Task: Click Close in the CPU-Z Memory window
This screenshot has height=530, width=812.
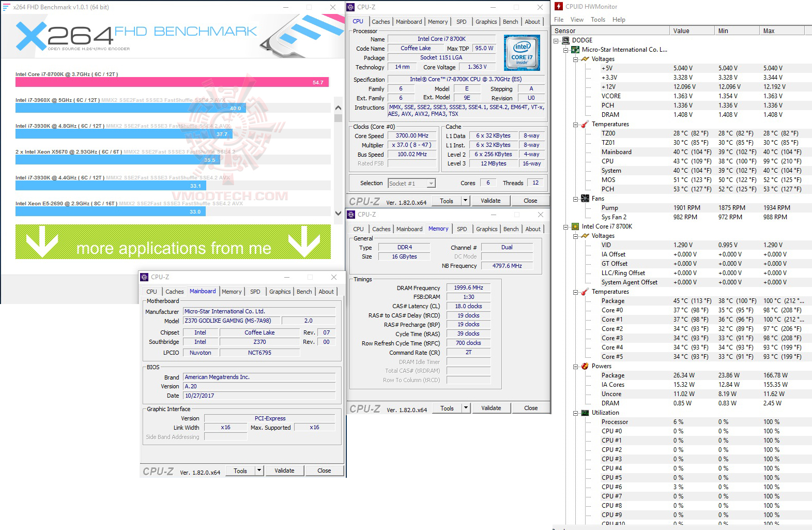Action: [x=531, y=408]
